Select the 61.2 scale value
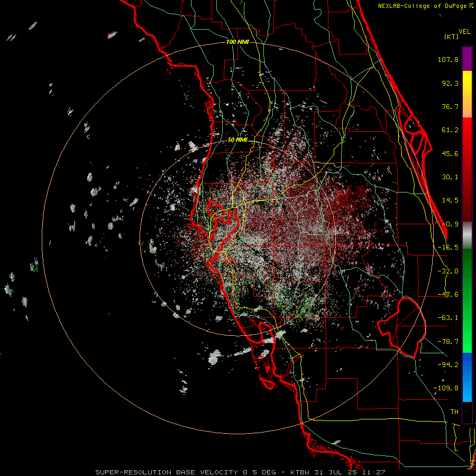476x476 pixels. [450, 130]
